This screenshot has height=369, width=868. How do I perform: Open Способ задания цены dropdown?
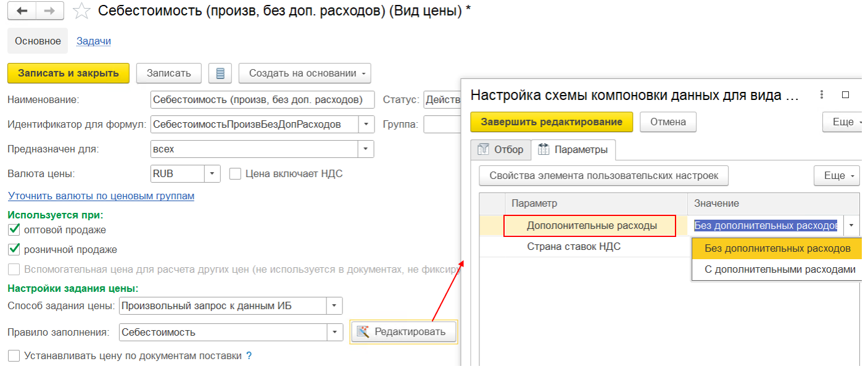tap(334, 305)
